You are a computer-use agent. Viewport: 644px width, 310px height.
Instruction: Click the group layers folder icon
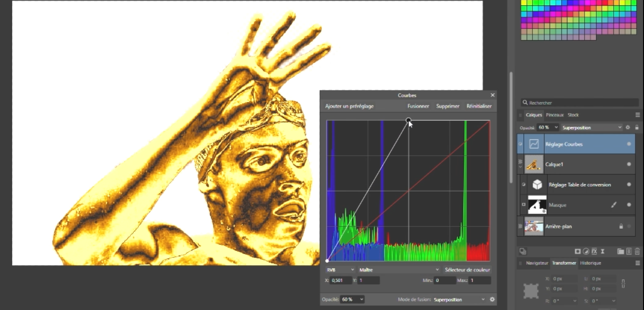(x=620, y=251)
